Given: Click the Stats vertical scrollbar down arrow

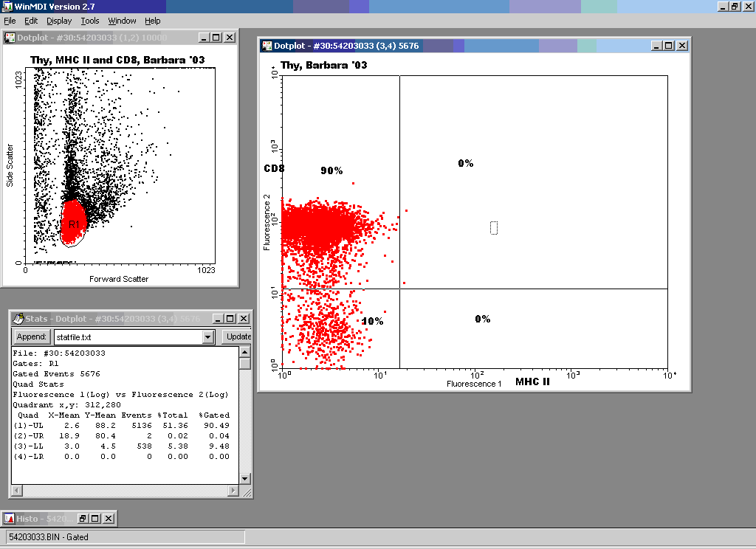Looking at the screenshot, I should pos(245,478).
